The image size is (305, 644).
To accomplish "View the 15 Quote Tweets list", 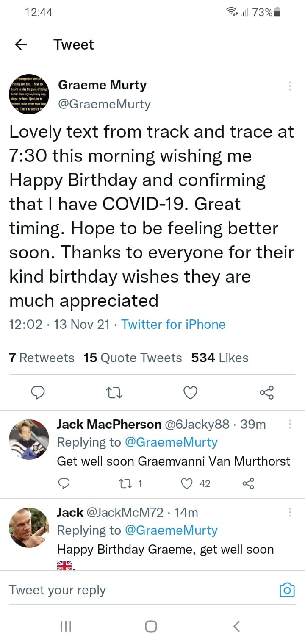I will tap(133, 358).
